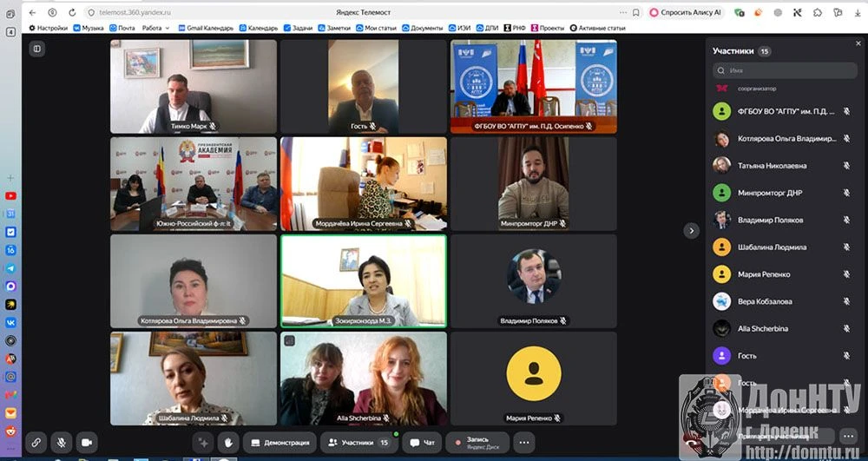Open Почта bookmark

tap(122, 28)
